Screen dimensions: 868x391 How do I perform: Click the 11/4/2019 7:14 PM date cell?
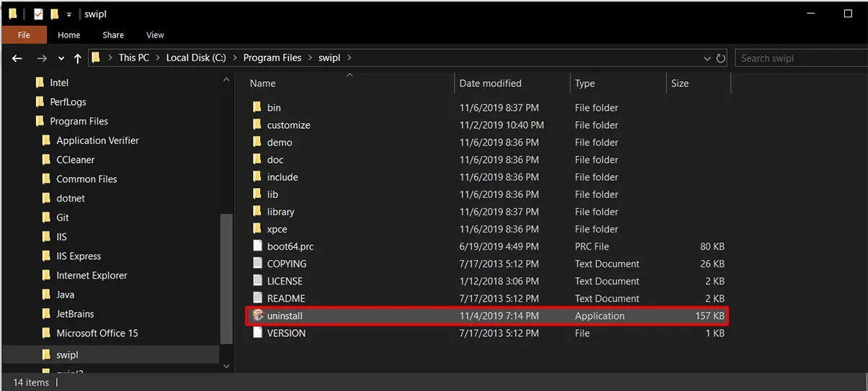tap(499, 315)
